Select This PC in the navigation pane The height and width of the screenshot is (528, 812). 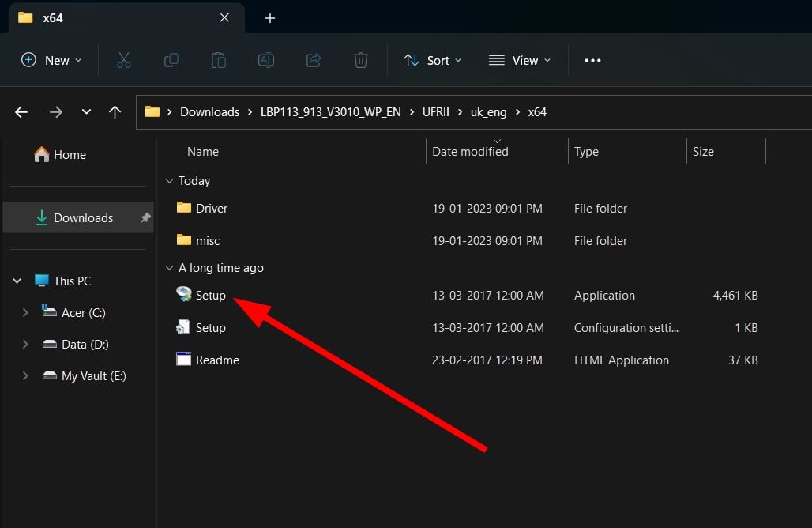pyautogui.click(x=72, y=281)
